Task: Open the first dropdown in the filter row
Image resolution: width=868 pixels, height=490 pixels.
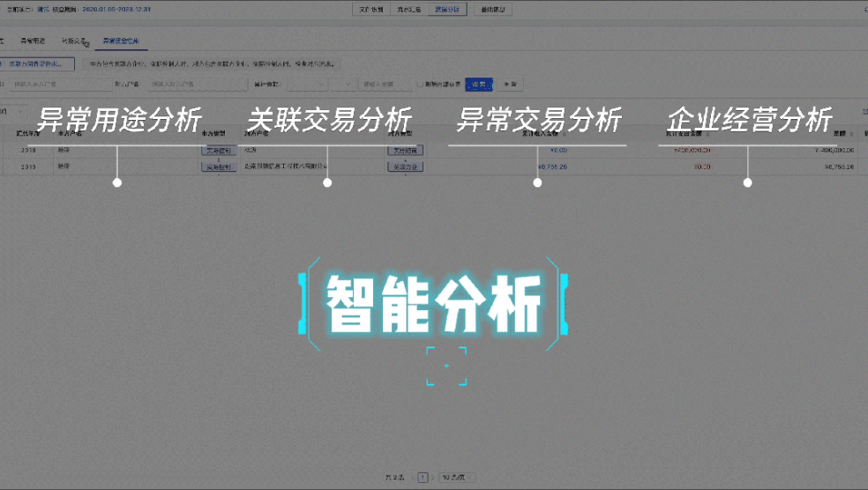Action: [306, 85]
